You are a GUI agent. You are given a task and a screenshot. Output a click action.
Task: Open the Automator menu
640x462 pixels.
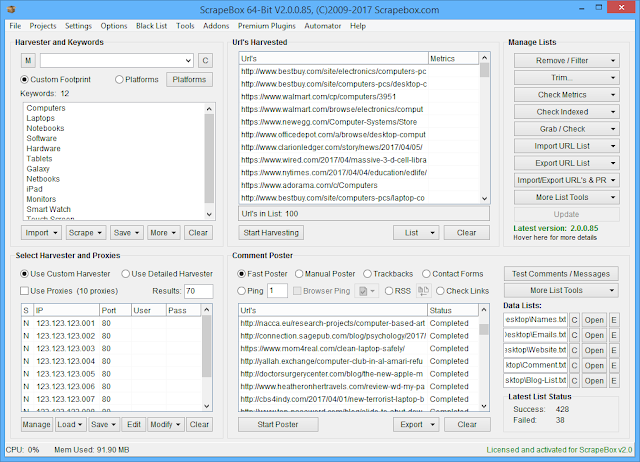tap(322, 26)
